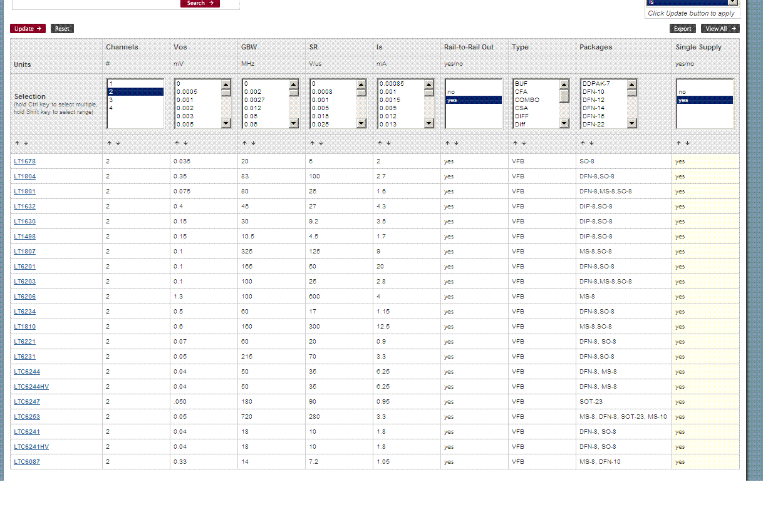The width and height of the screenshot is (763, 532).
Task: Click GBW list scroll-down arrow
Action: click(x=294, y=123)
